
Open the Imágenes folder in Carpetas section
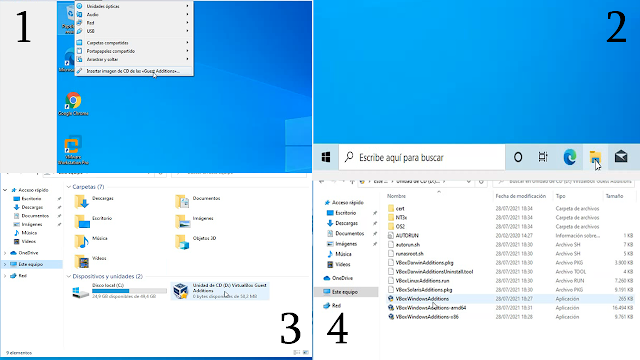point(194,221)
